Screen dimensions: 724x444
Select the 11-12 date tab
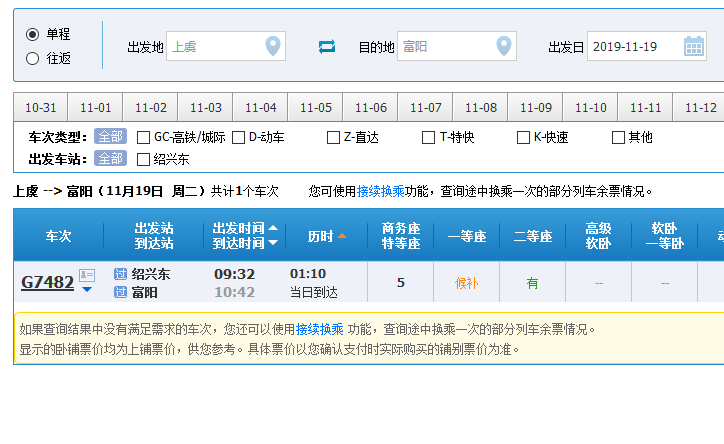[x=700, y=108]
